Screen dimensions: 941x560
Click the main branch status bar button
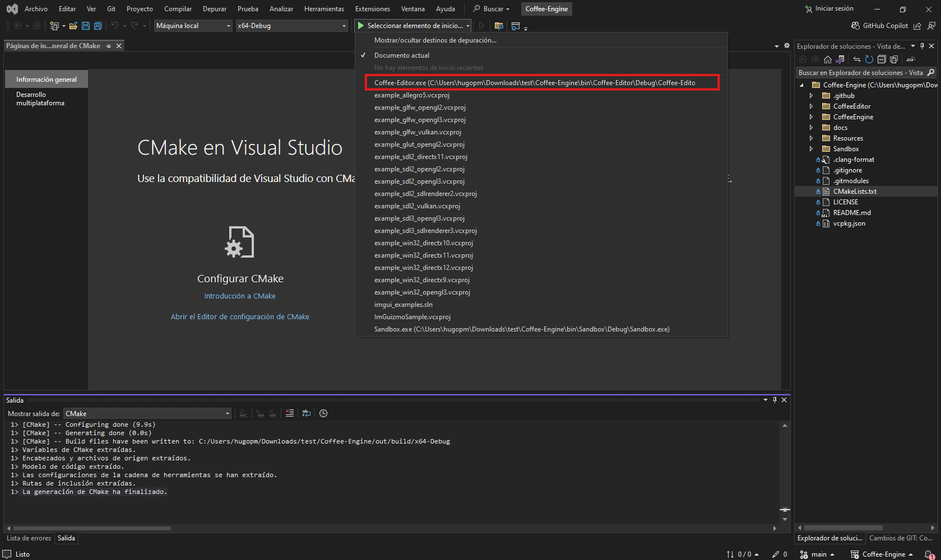coord(817,554)
